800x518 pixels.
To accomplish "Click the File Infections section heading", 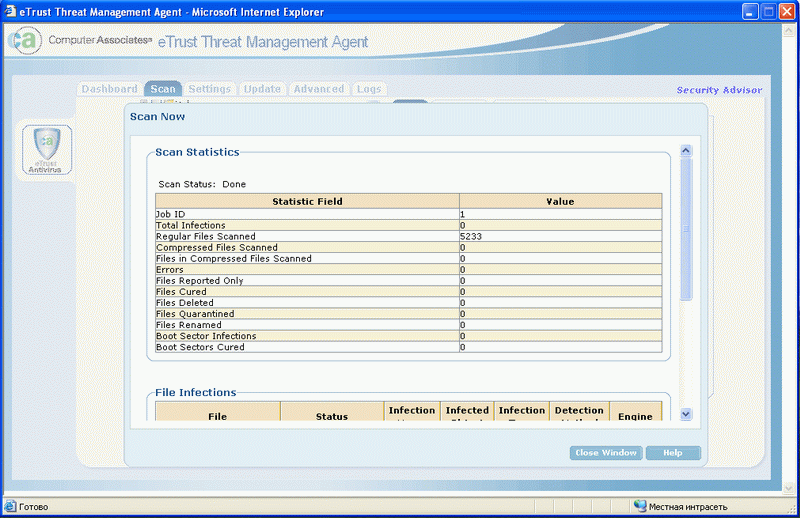I will [x=196, y=392].
